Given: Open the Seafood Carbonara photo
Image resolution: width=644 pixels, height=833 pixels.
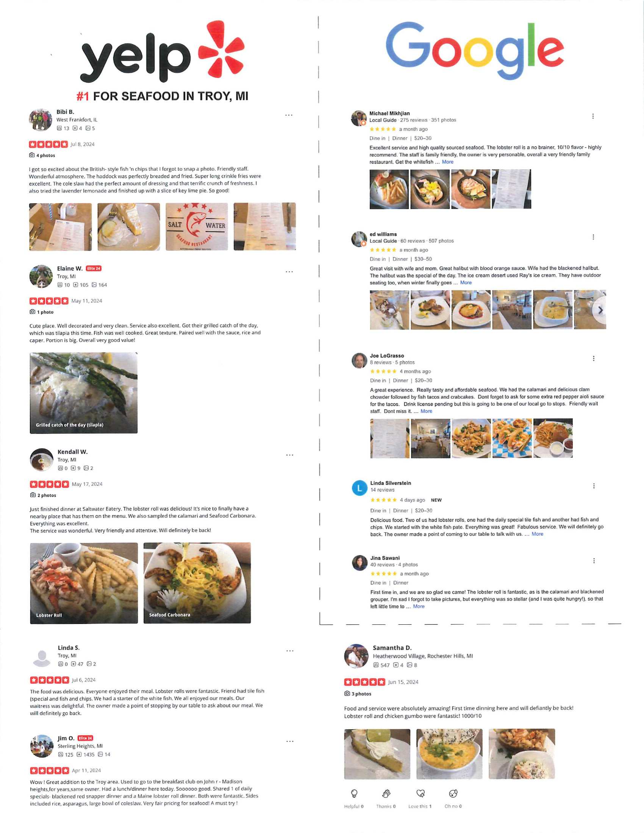Looking at the screenshot, I should click(x=197, y=583).
